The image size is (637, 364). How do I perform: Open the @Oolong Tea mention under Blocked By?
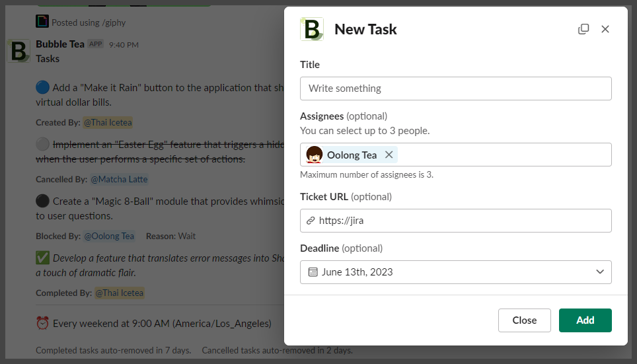[109, 236]
